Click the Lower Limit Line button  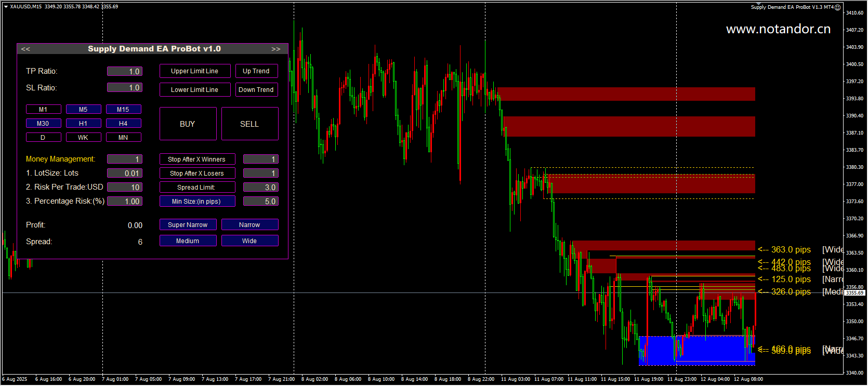(195, 90)
